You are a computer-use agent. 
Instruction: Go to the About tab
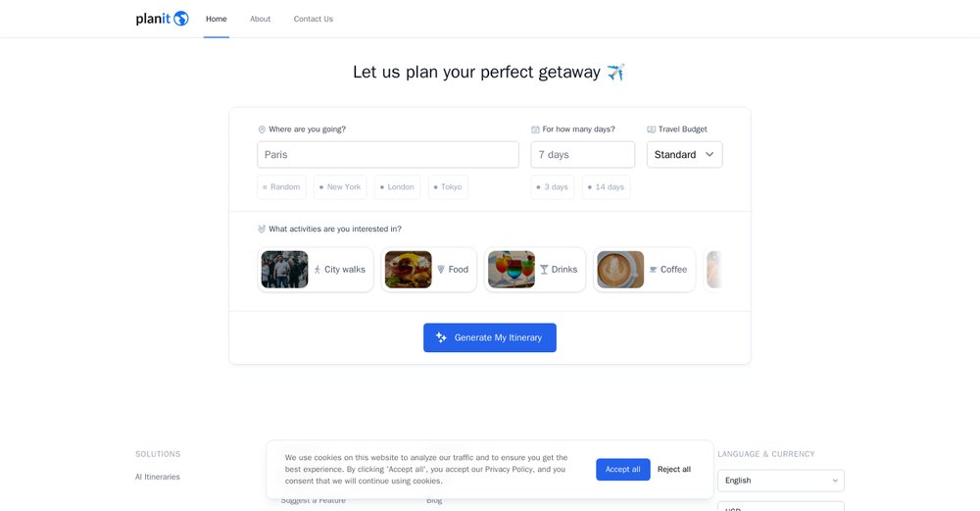point(260,19)
